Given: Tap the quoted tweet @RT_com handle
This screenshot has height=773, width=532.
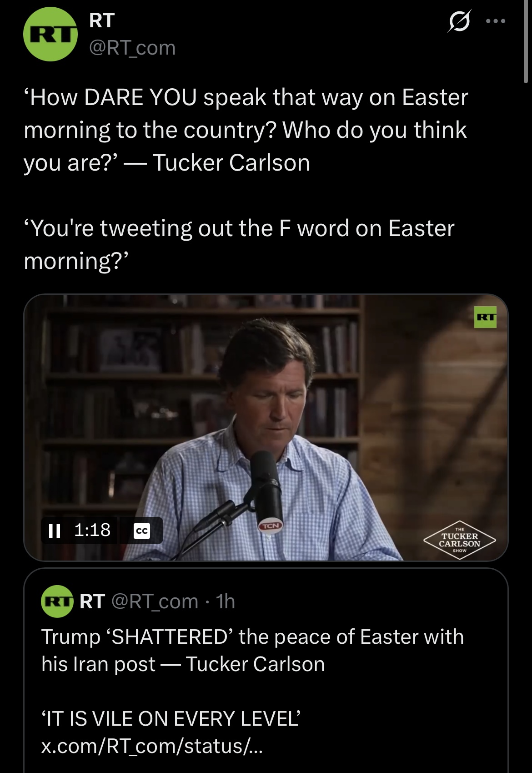Looking at the screenshot, I should click(155, 601).
